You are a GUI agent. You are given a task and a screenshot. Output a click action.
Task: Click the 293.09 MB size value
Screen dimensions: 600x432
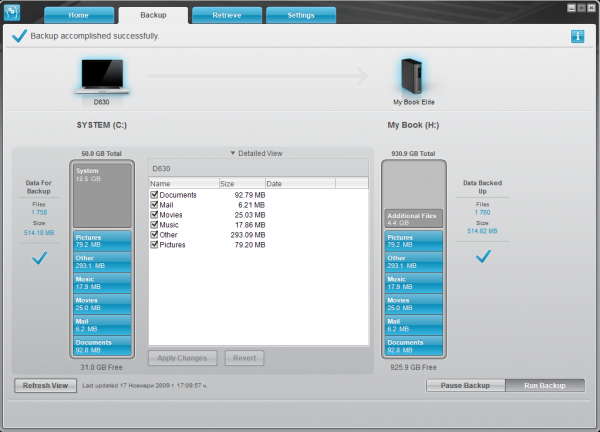[x=248, y=235]
